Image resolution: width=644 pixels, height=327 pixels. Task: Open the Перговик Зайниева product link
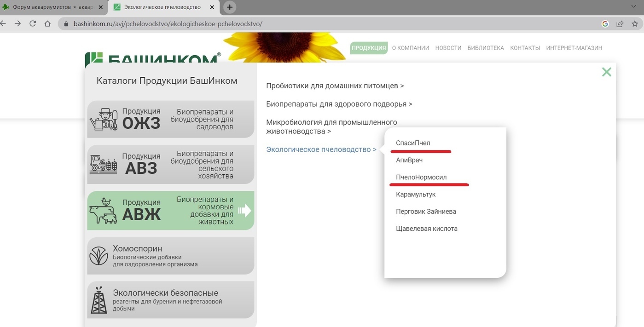click(426, 212)
